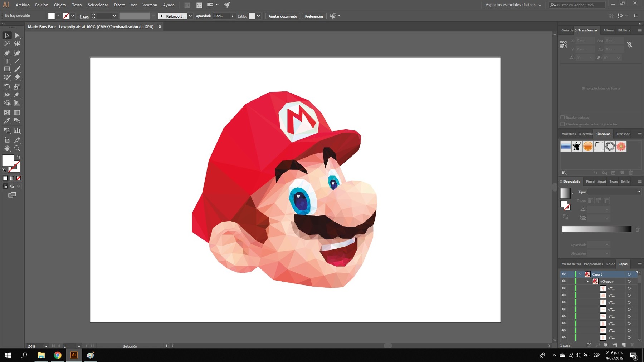Enable the Escalar vértices checkbox
Screen dimensions: 644x362
562,117
